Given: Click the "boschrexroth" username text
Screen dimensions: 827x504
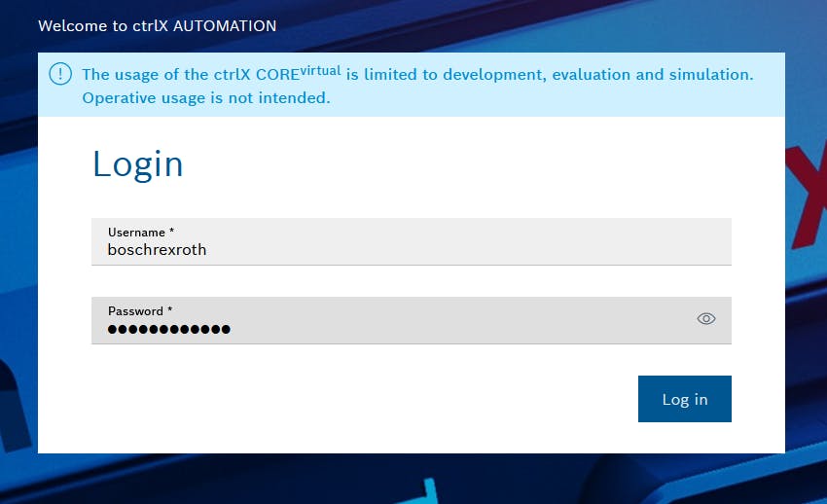Looking at the screenshot, I should 157,250.
